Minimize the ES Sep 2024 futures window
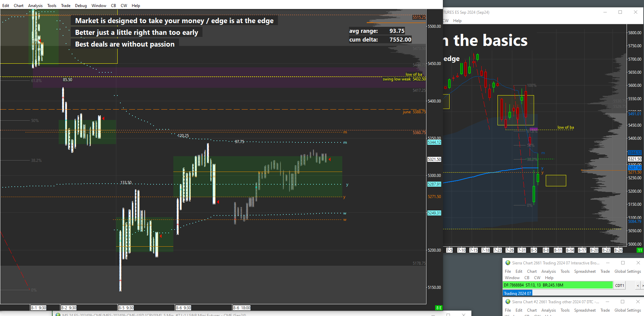The image size is (644, 316). [605, 12]
